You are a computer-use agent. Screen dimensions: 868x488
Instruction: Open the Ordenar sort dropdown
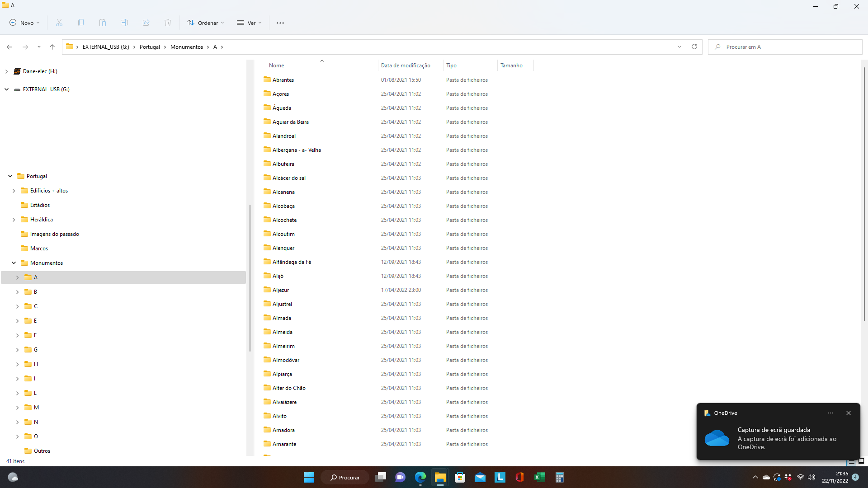coord(206,23)
